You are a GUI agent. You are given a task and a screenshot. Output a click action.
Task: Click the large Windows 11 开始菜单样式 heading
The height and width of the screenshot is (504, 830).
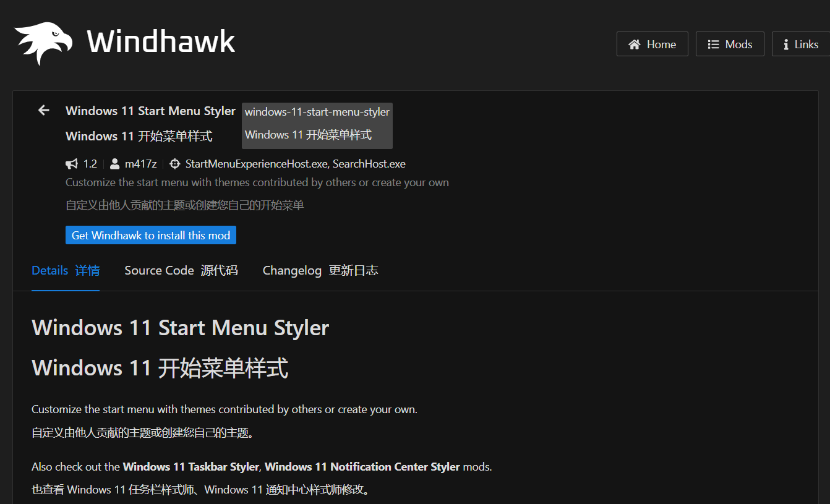[160, 368]
